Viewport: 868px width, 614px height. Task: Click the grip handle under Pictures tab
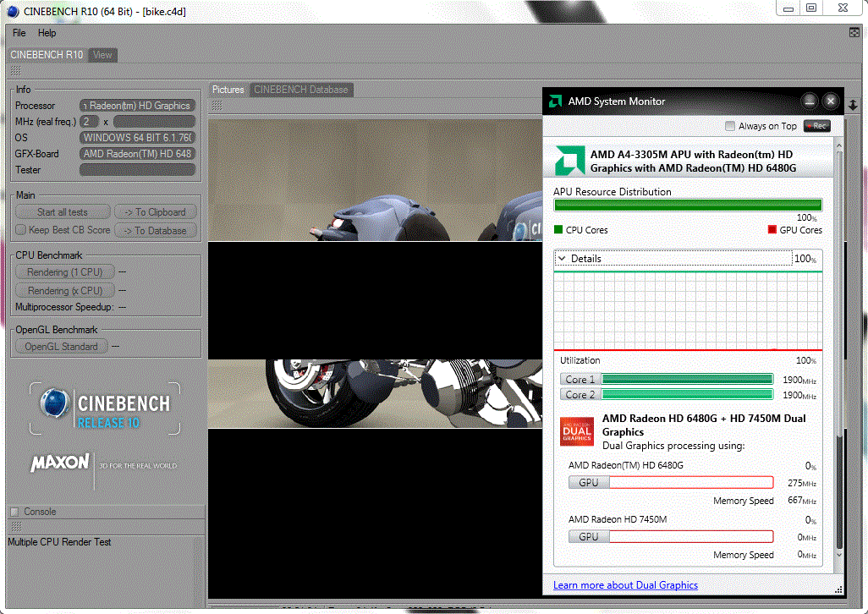(x=217, y=105)
